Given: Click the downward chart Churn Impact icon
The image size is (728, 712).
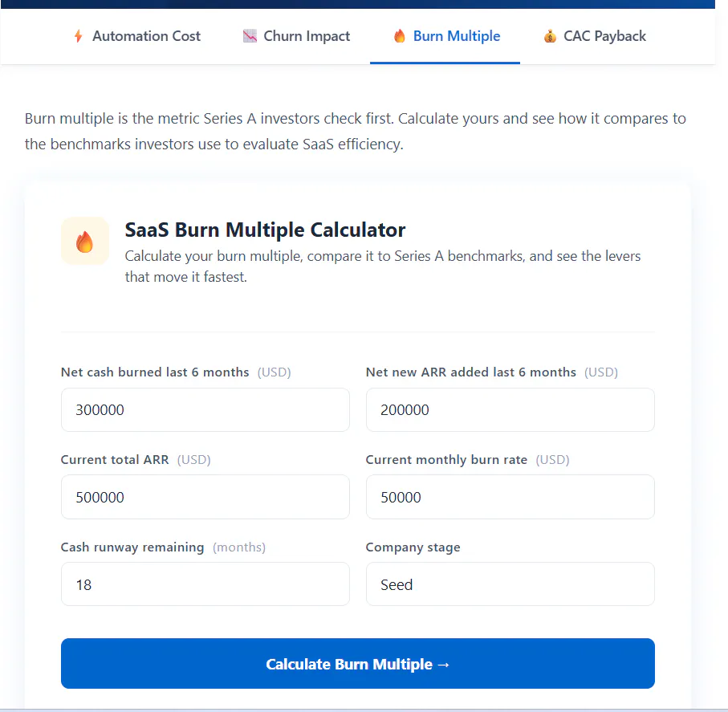Looking at the screenshot, I should click(x=250, y=36).
